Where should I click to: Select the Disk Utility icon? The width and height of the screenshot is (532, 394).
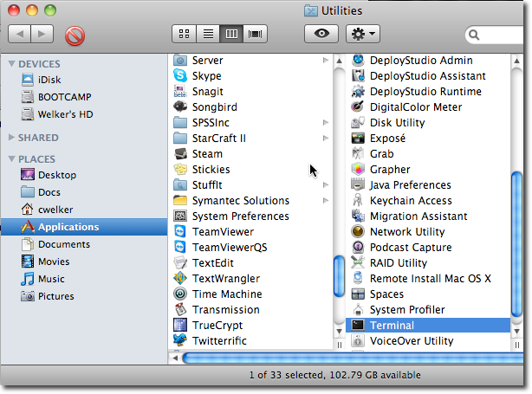pos(358,122)
